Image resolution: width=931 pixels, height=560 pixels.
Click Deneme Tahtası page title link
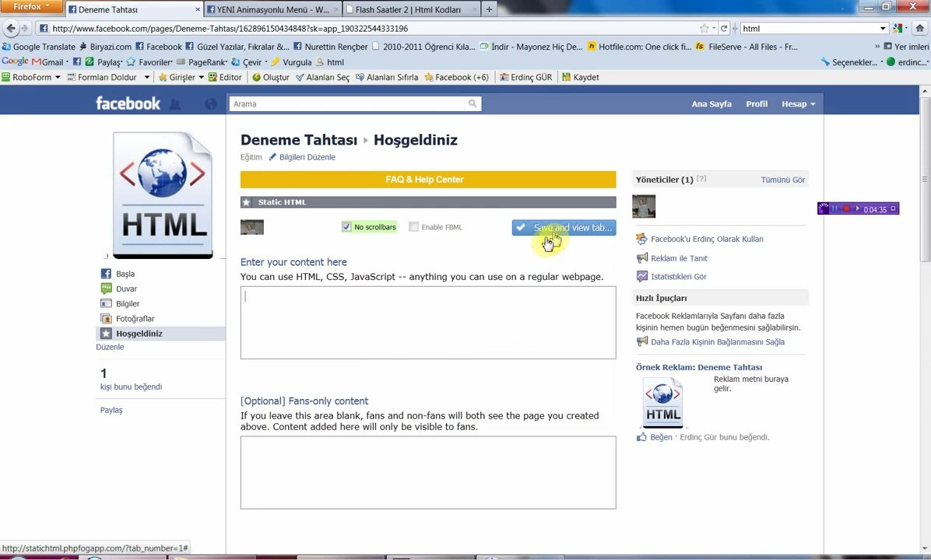[x=299, y=140]
